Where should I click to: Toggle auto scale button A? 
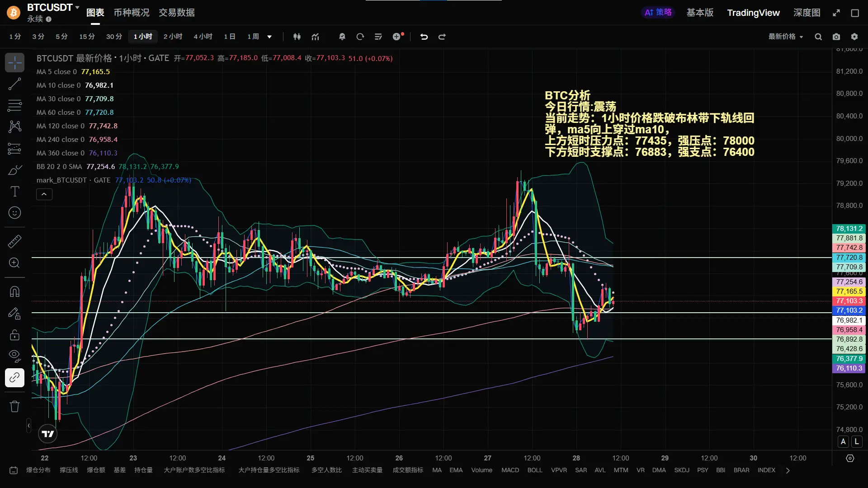843,441
